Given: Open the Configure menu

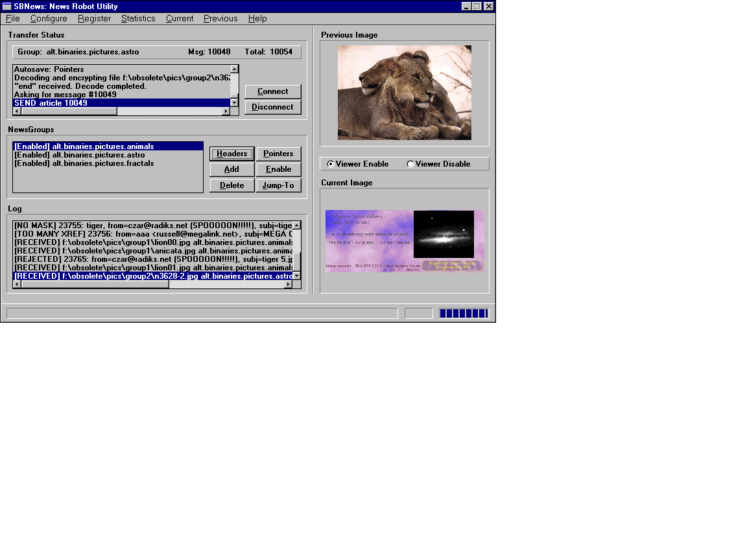Looking at the screenshot, I should [x=49, y=18].
